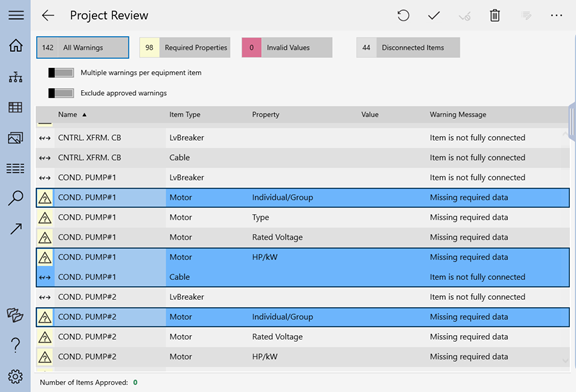Select the Required Properties filter tab

click(x=185, y=47)
